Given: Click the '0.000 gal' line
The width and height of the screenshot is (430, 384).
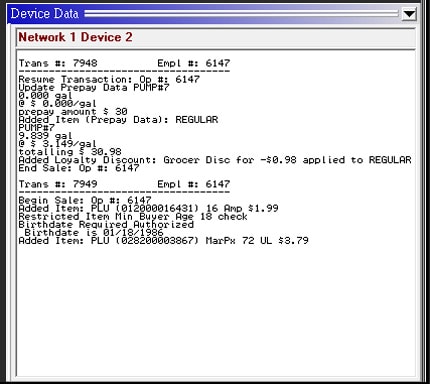Looking at the screenshot, I should 45,96.
